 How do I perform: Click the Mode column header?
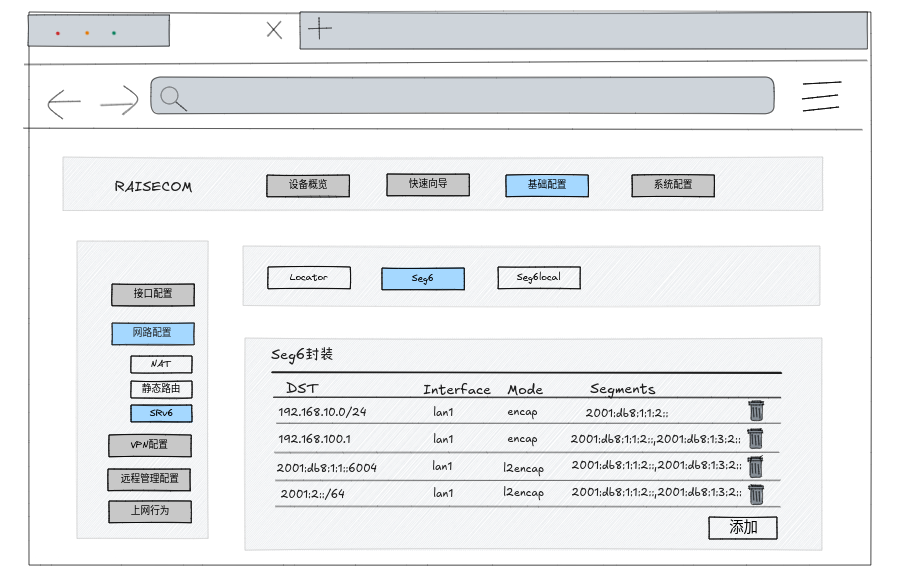[x=525, y=390]
